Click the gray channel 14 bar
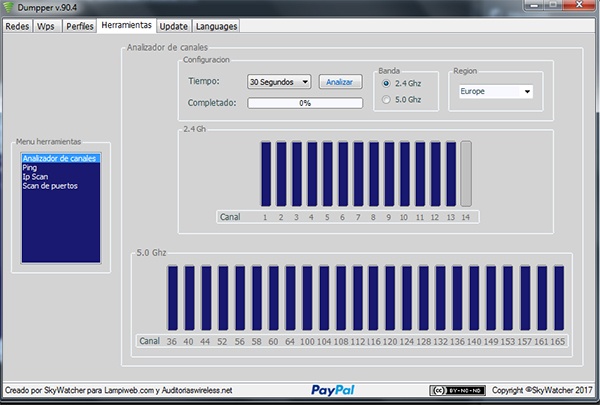Screen dimensions: 600x405 (466, 174)
